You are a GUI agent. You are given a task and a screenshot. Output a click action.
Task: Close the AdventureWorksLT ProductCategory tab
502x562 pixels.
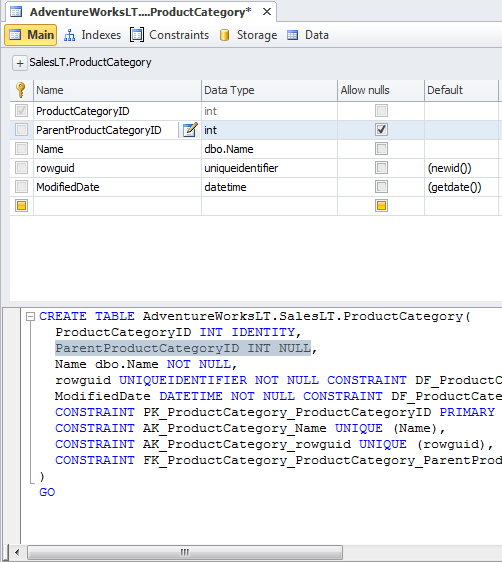[267, 12]
